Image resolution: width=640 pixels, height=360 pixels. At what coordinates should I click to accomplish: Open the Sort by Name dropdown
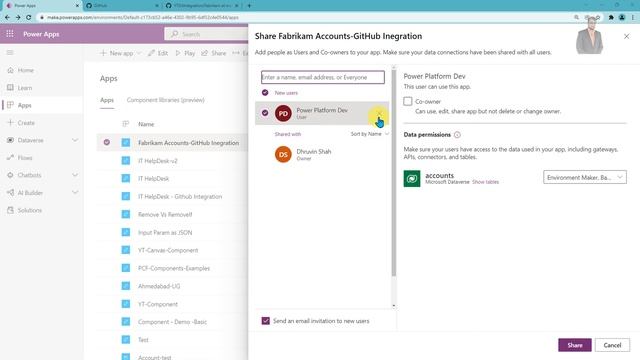click(370, 134)
